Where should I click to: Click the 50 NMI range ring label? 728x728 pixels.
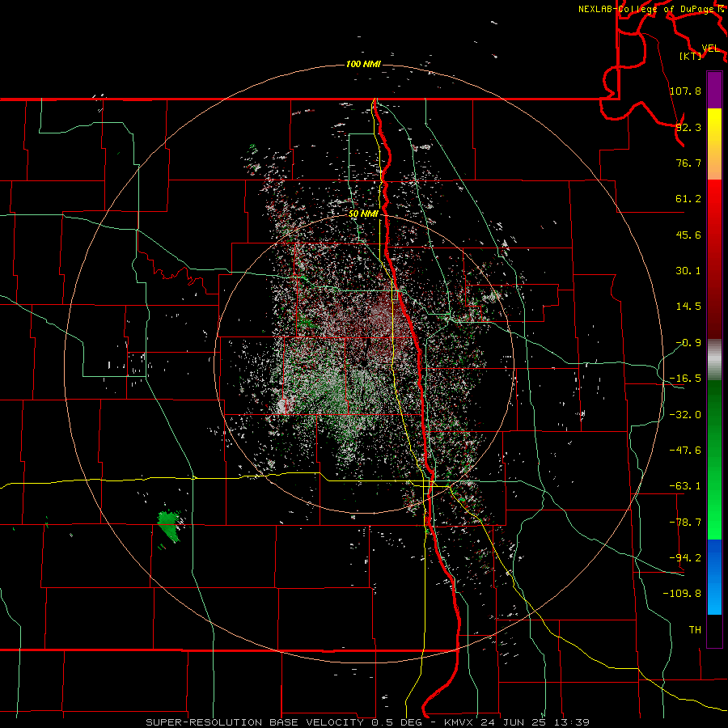point(363,214)
